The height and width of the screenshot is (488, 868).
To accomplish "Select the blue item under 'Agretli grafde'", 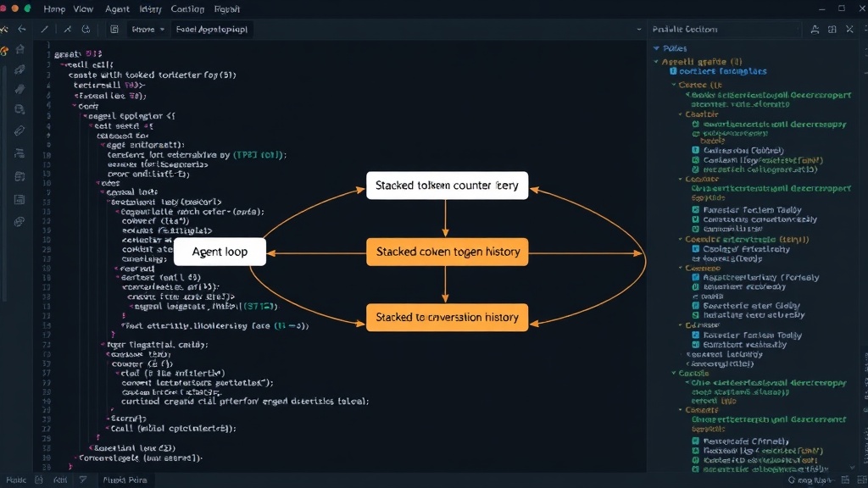I will [x=720, y=71].
